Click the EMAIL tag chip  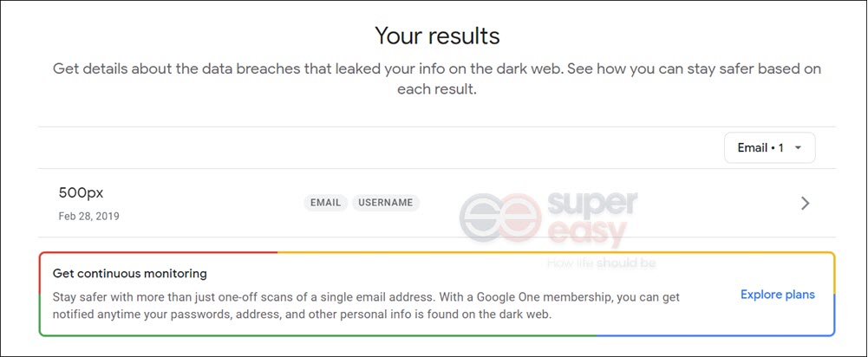tap(325, 203)
